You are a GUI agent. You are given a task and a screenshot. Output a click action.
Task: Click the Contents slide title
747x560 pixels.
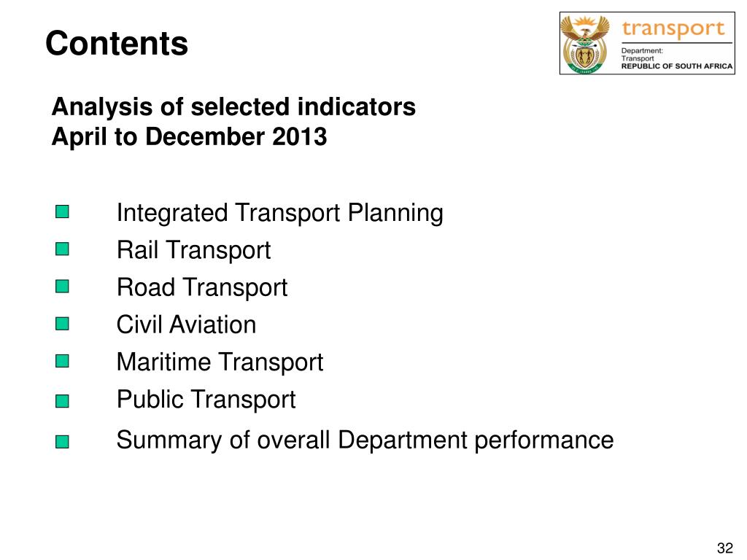tap(117, 43)
